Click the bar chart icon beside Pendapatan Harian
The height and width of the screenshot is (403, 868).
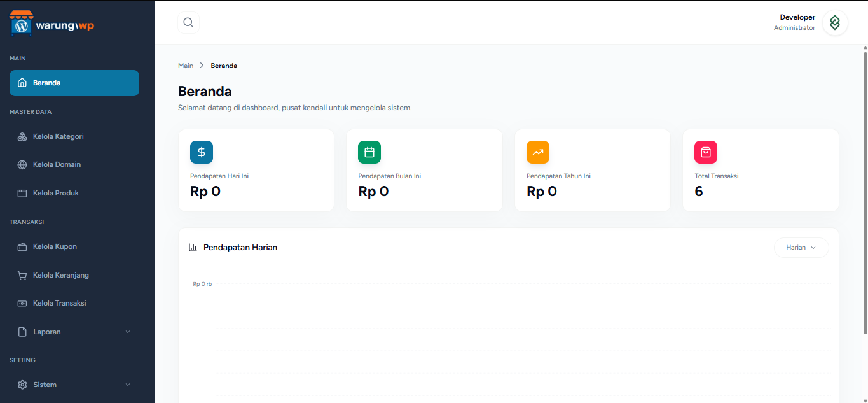point(193,248)
